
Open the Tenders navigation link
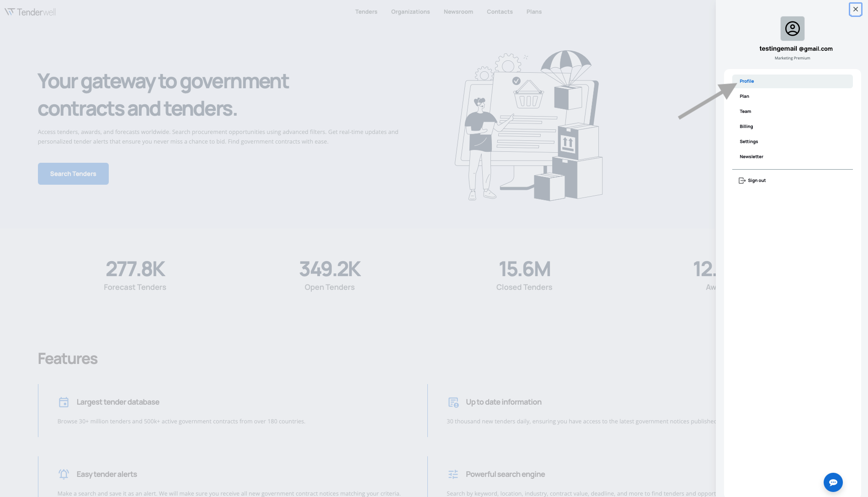[x=366, y=12]
